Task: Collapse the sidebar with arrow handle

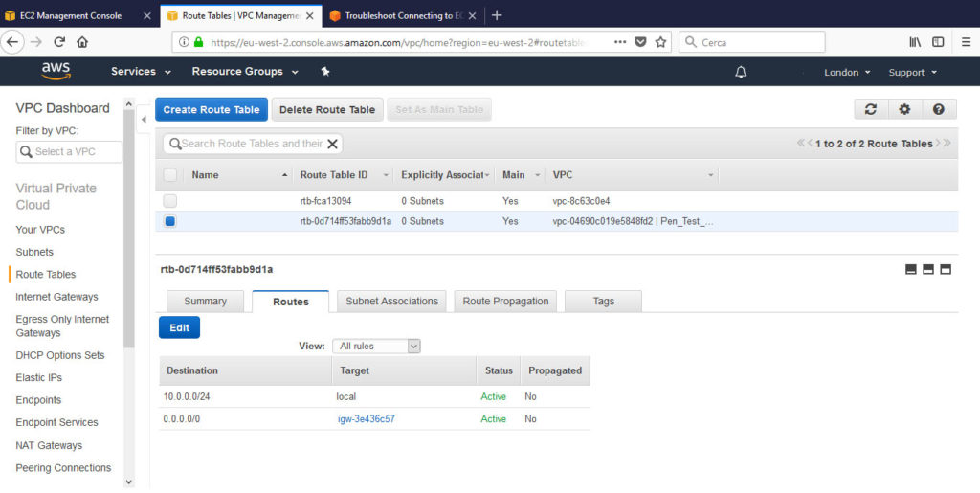Action: click(144, 120)
